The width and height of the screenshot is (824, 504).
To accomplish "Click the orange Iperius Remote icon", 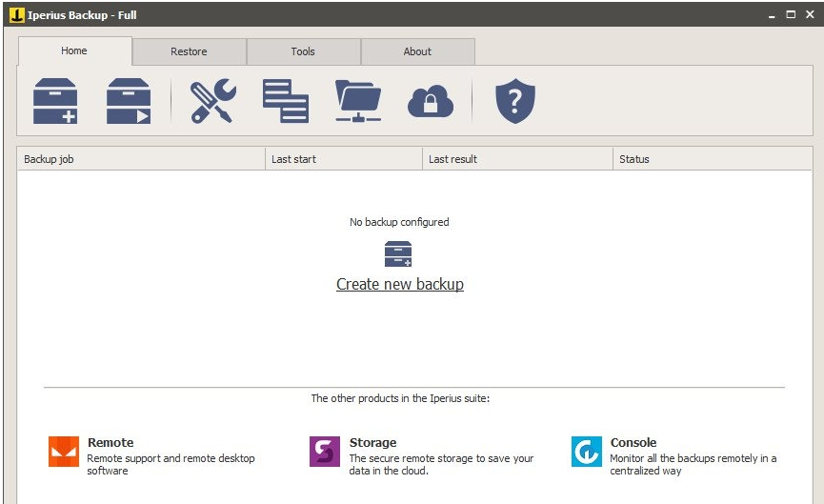I will 64,452.
